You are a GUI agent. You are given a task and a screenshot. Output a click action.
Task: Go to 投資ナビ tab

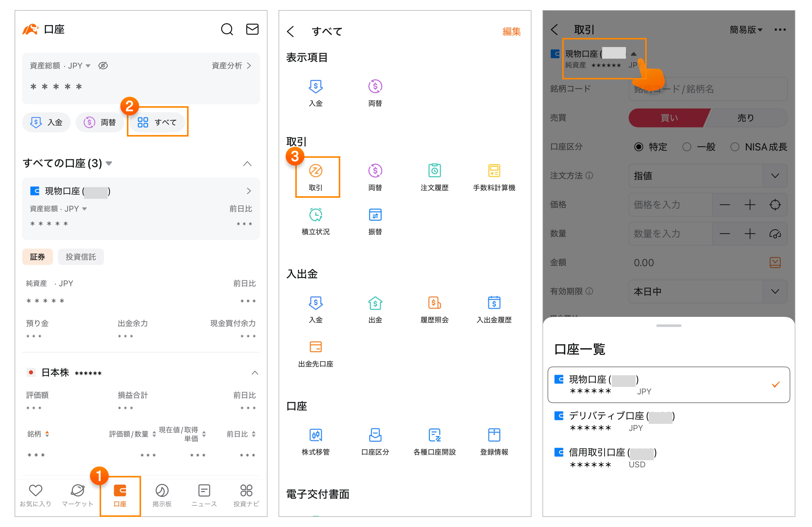246,496
